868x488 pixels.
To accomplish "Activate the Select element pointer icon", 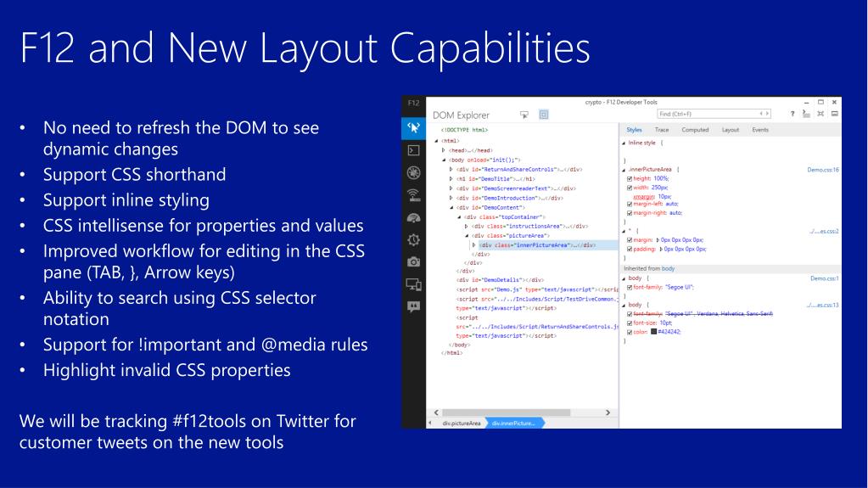I will [x=524, y=115].
